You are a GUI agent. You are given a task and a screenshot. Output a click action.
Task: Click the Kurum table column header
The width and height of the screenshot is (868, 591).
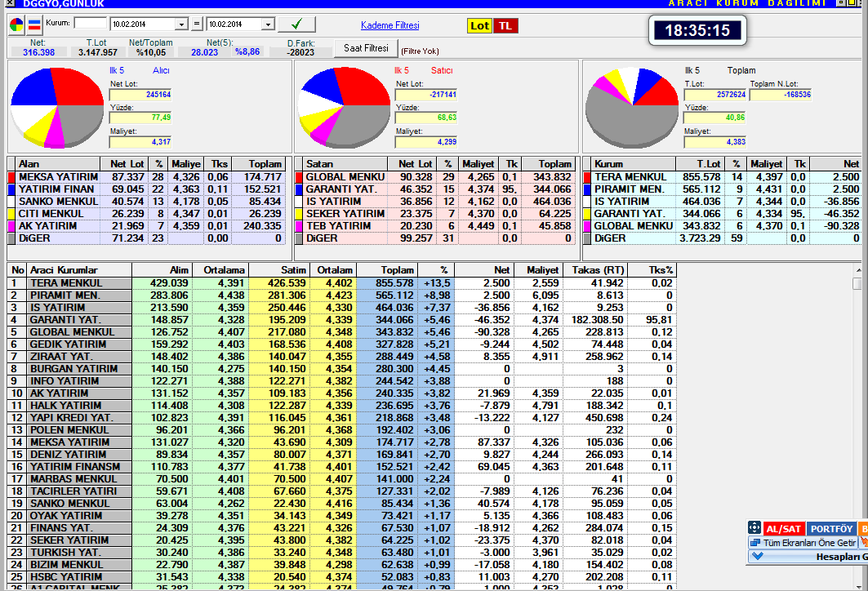click(634, 164)
